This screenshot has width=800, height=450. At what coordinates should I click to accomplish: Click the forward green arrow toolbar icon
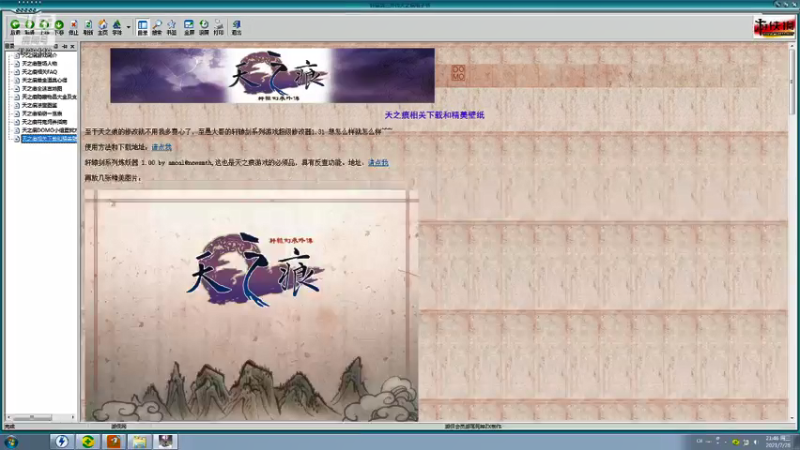coord(30,27)
